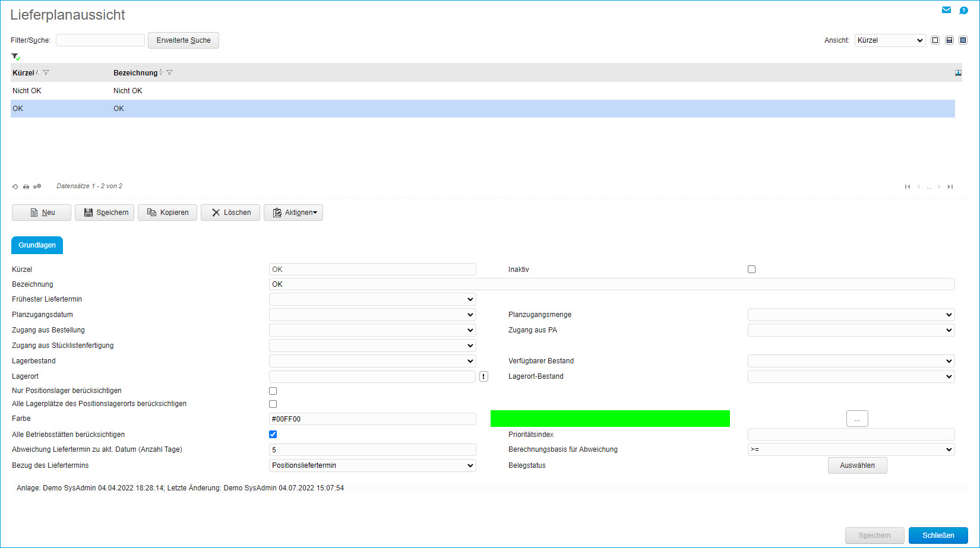This screenshot has height=548, width=980.
Task: Click the filter icon beside Kürzel column
Action: click(x=46, y=73)
